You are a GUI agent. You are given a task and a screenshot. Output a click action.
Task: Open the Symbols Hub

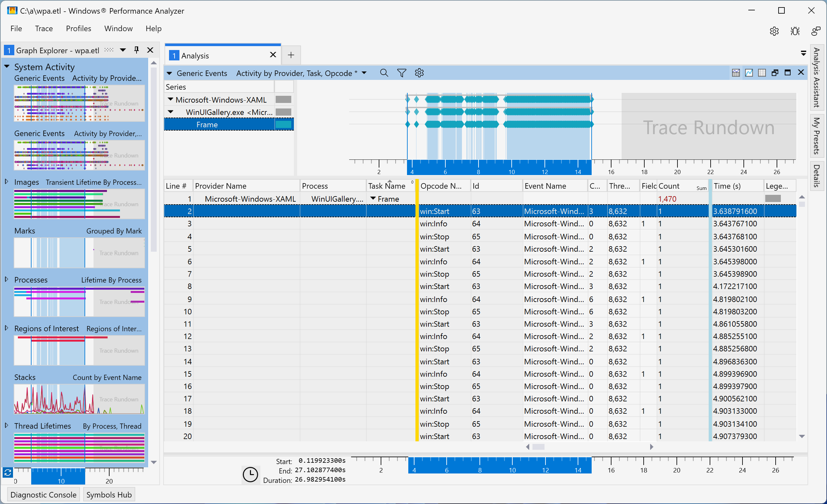[x=109, y=494]
